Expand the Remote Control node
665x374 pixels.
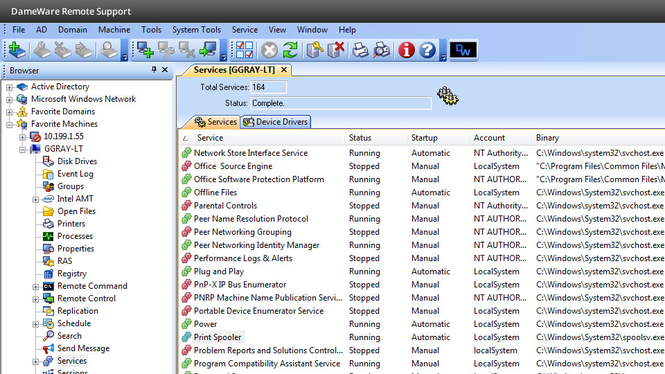click(x=36, y=299)
